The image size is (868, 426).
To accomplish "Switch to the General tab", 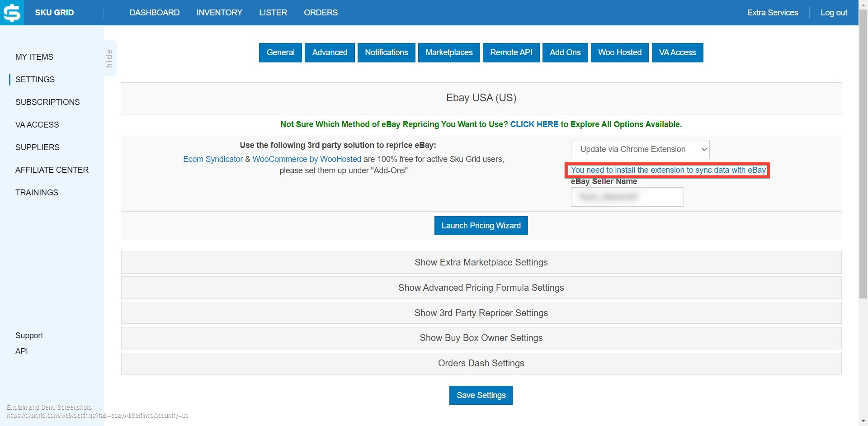I will (280, 52).
